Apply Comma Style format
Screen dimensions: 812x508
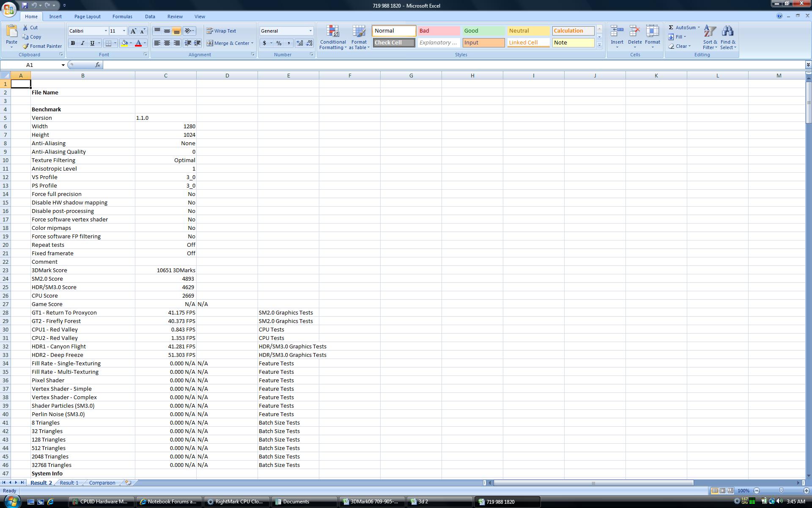[x=288, y=43]
